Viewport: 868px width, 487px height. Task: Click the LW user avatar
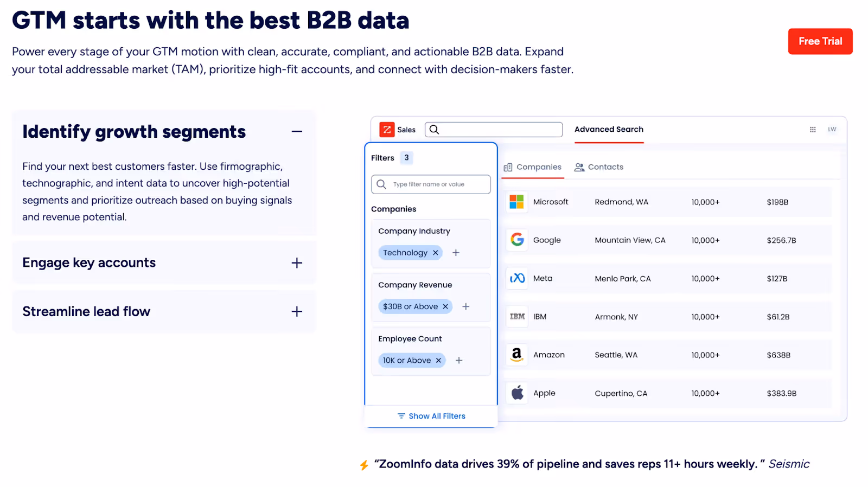coord(832,130)
